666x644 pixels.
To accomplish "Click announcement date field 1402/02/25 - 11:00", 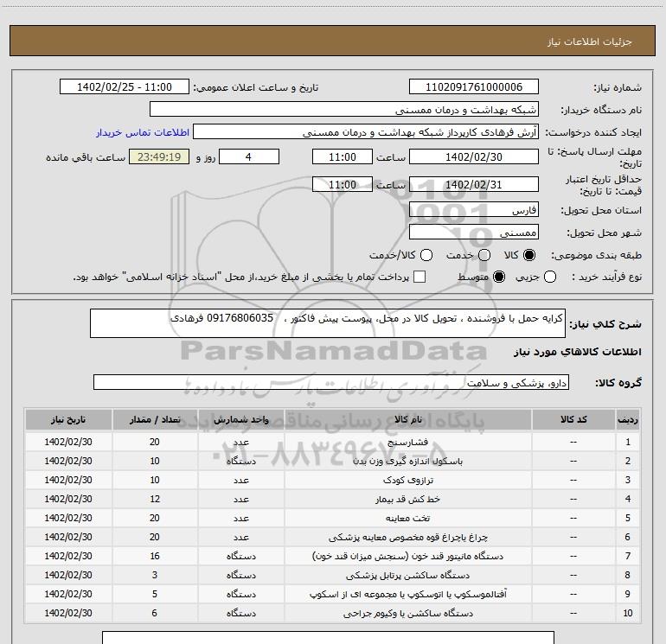I will (124, 86).
